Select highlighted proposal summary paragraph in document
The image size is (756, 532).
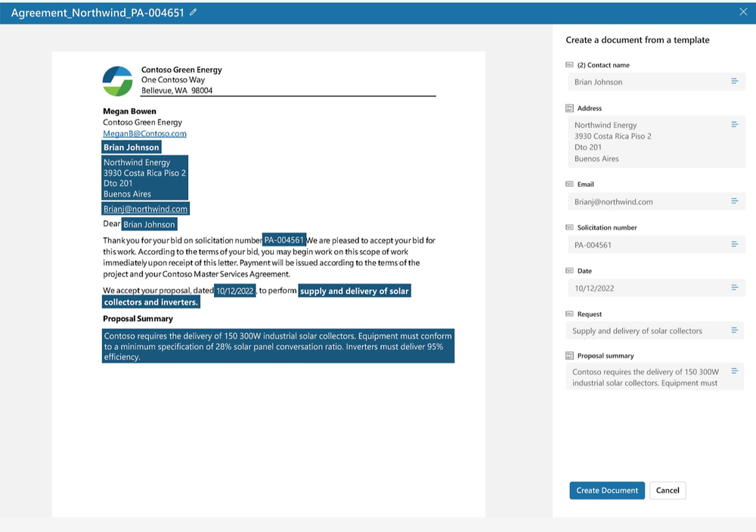pos(277,346)
